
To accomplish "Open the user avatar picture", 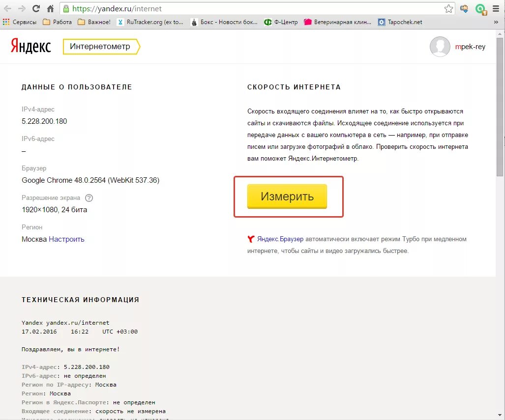I will coord(440,47).
